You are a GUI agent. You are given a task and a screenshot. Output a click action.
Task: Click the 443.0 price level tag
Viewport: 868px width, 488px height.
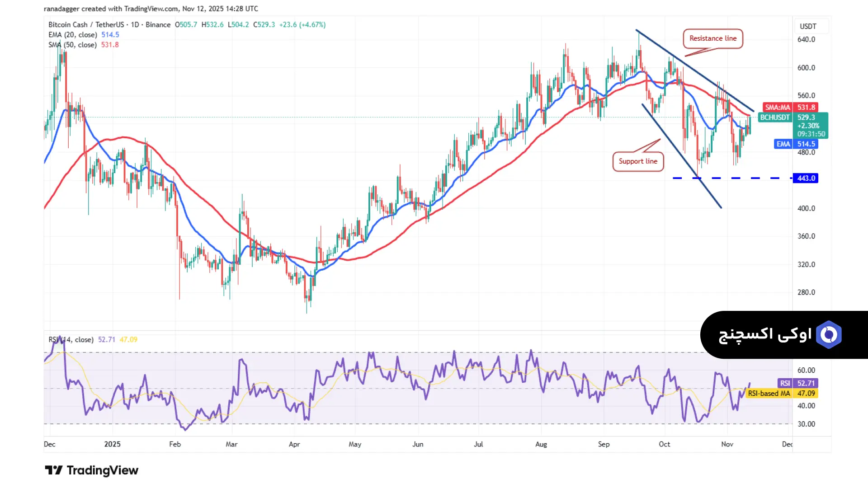(806, 178)
